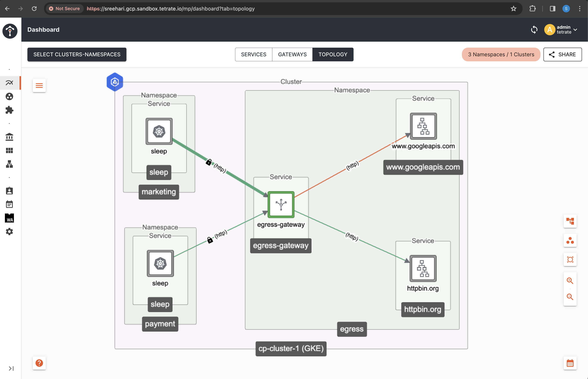Open the settings gear sidebar icon

click(9, 232)
